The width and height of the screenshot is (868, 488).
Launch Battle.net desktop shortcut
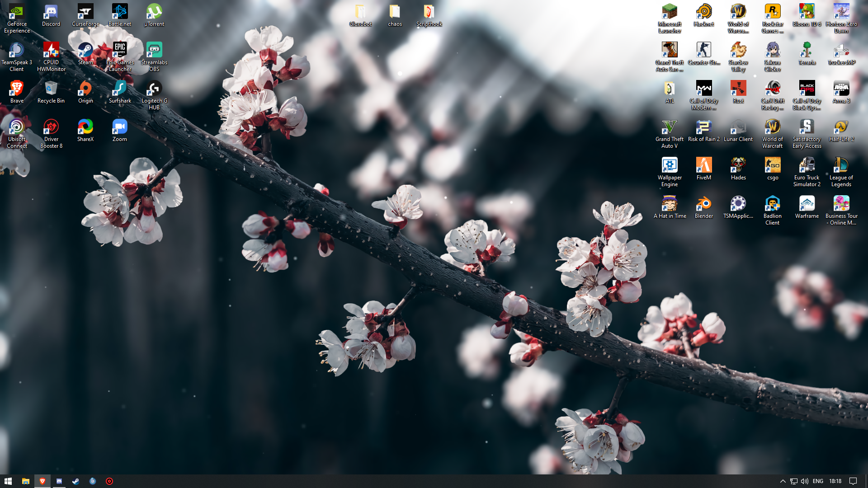[x=120, y=15]
